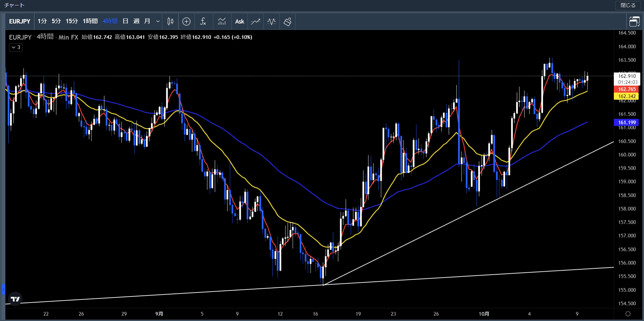644x321 pixels.
Task: Click the チャート window title
Action: 14,5
